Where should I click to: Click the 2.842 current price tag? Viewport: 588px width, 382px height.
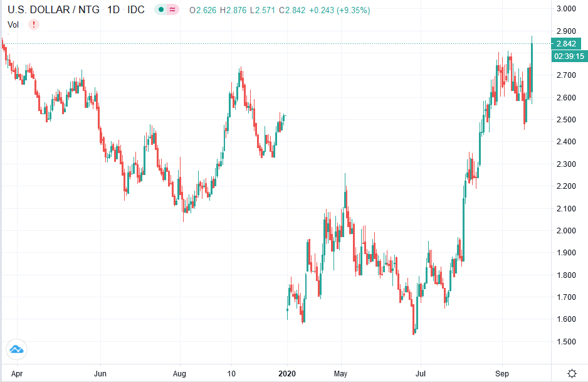pos(566,43)
